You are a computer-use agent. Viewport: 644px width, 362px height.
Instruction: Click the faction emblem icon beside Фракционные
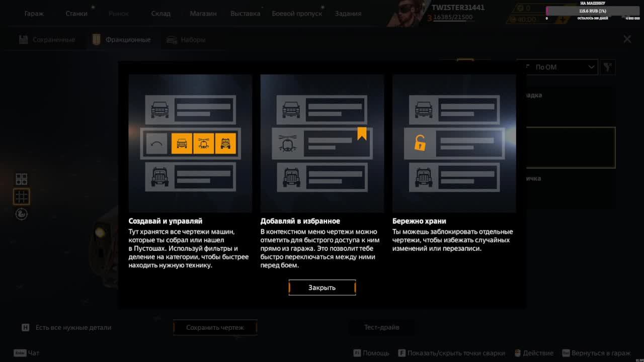pyautogui.click(x=96, y=40)
